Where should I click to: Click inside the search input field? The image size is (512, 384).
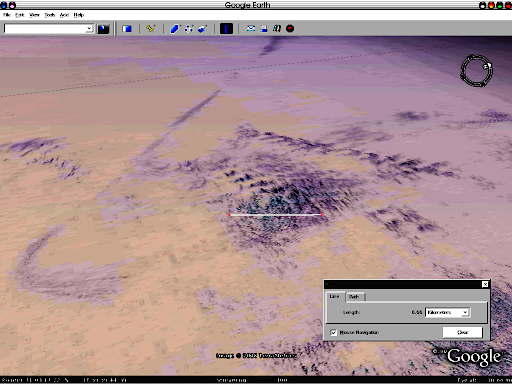click(x=45, y=29)
